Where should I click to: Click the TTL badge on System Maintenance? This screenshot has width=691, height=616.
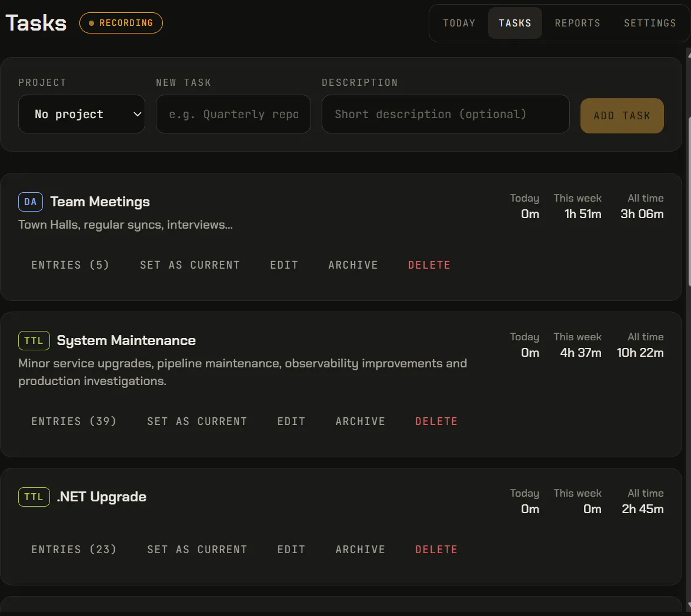pyautogui.click(x=34, y=341)
